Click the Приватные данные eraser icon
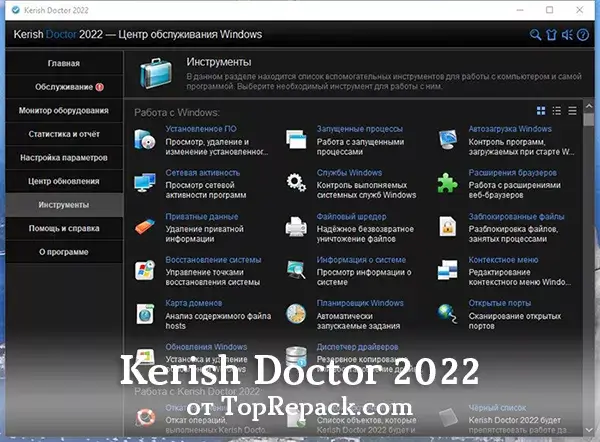The width and height of the screenshot is (600, 442). click(x=145, y=227)
